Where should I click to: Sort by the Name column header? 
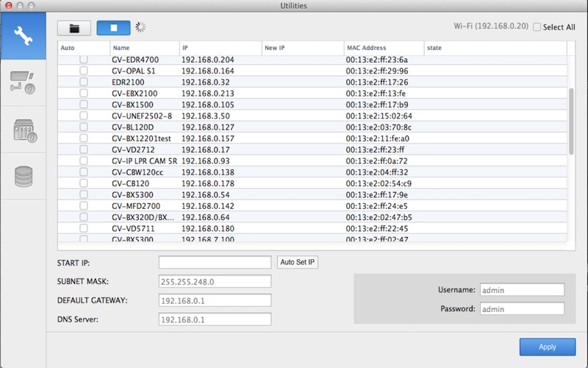coord(145,48)
